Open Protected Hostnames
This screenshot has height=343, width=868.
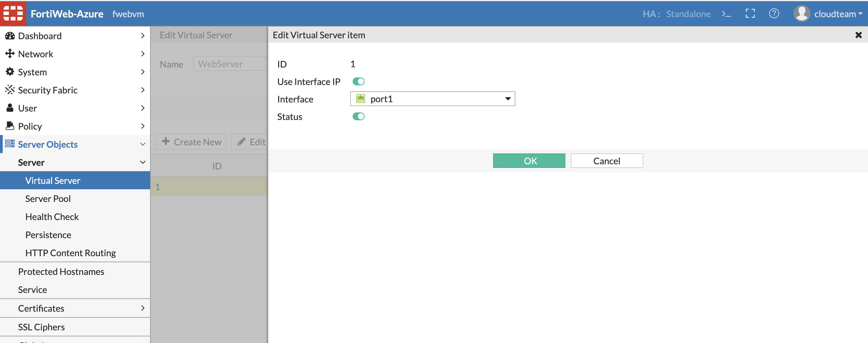tap(75, 272)
